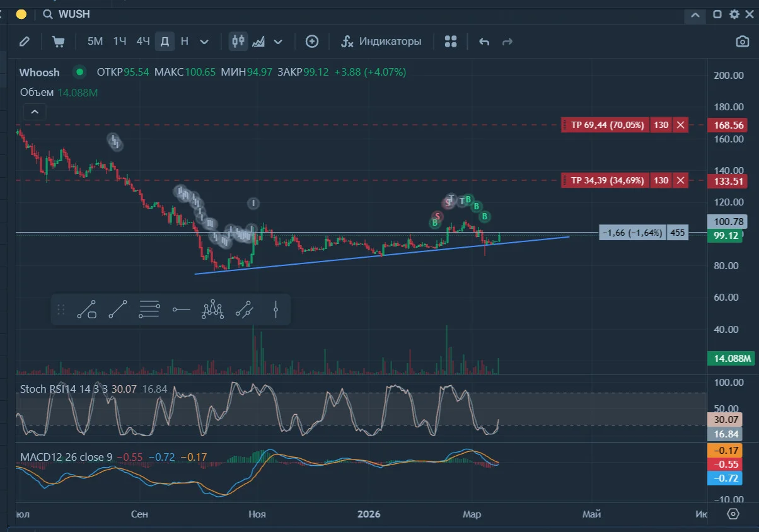Image resolution: width=759 pixels, height=532 pixels.
Task: Open the four-square layout grid icon
Action: click(450, 42)
